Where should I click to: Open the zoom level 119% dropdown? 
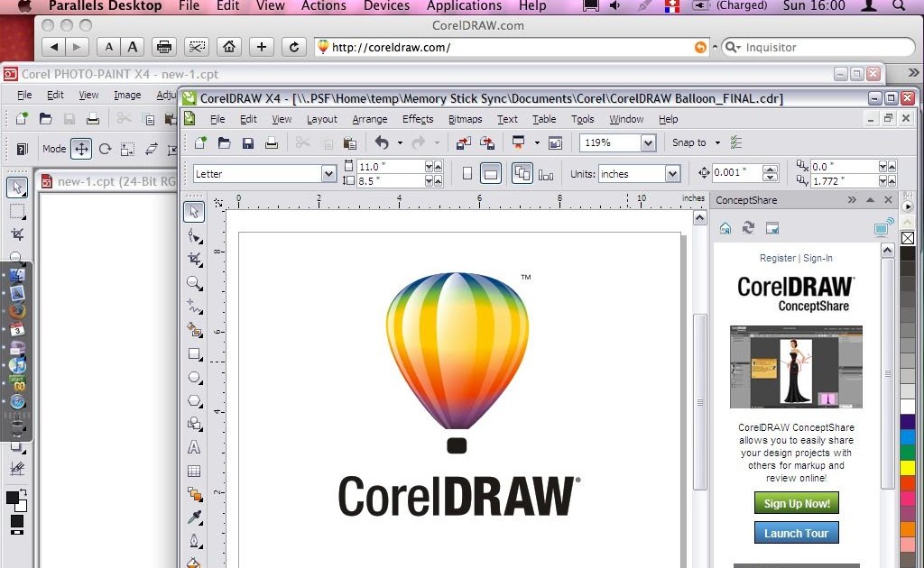tap(648, 142)
